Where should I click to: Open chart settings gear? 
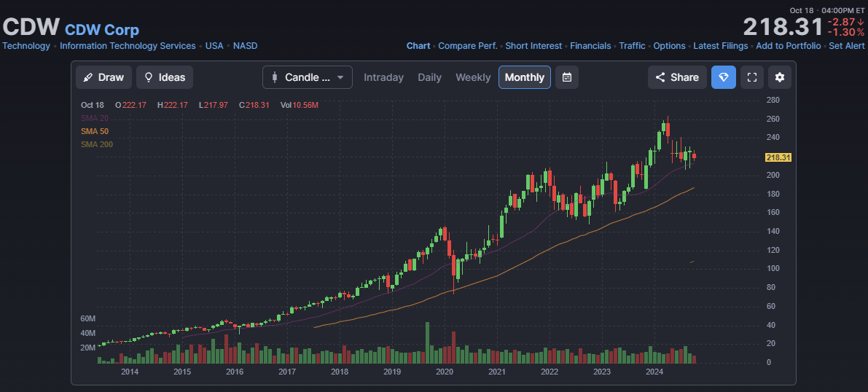pos(780,77)
